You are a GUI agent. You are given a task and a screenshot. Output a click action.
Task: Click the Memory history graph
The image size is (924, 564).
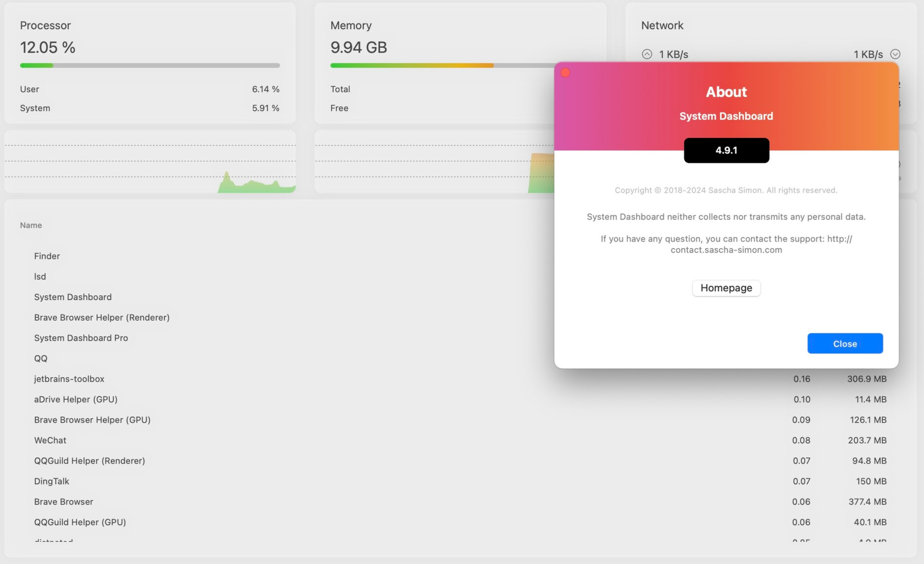click(x=434, y=162)
